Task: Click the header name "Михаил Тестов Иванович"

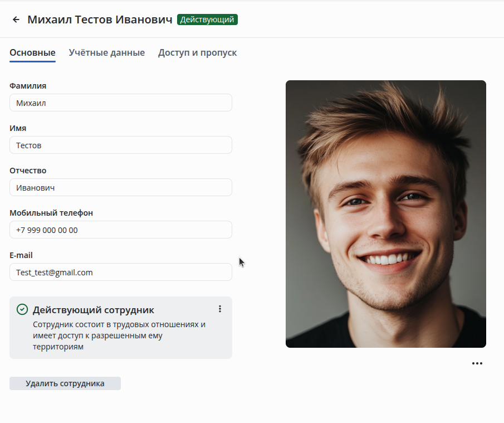Action: [100, 20]
